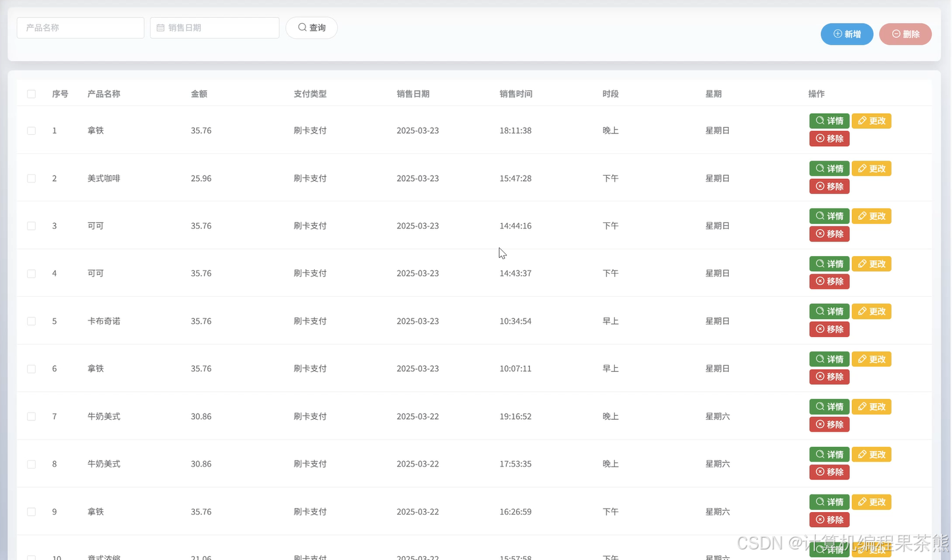The image size is (952, 560).
Task: Click the blue 新增 add button
Action: [847, 34]
